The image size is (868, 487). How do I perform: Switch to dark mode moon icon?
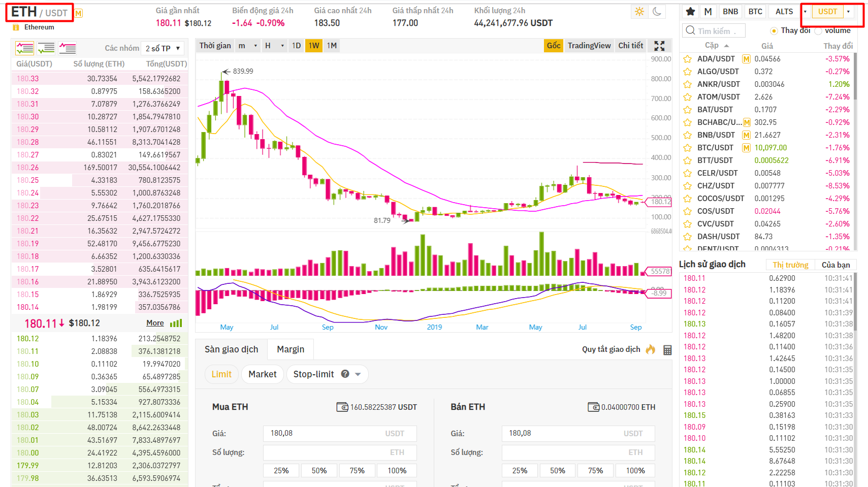tap(657, 12)
